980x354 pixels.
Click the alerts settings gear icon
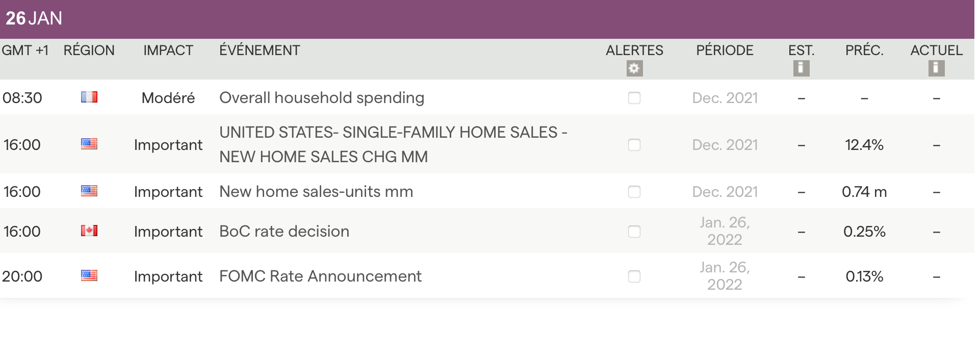pyautogui.click(x=634, y=68)
